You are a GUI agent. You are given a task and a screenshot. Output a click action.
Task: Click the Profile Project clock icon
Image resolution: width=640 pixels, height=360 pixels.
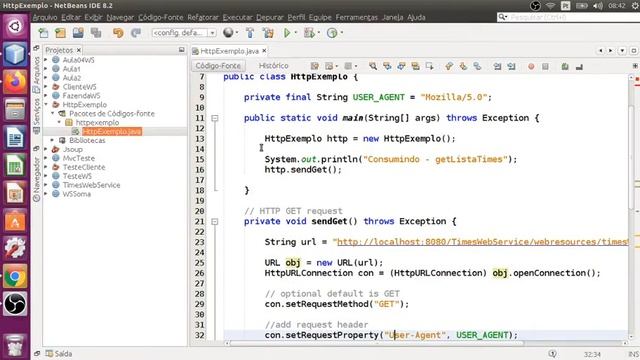pyautogui.click(x=332, y=33)
